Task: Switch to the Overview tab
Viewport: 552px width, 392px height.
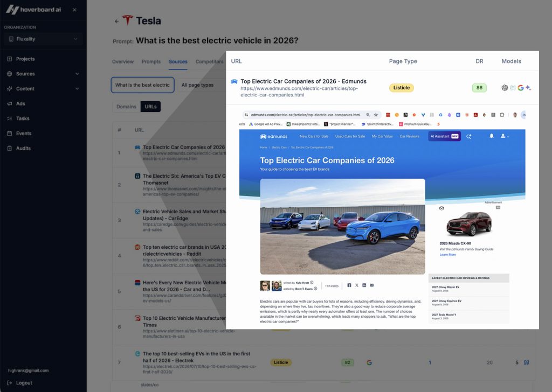Action: click(x=123, y=61)
